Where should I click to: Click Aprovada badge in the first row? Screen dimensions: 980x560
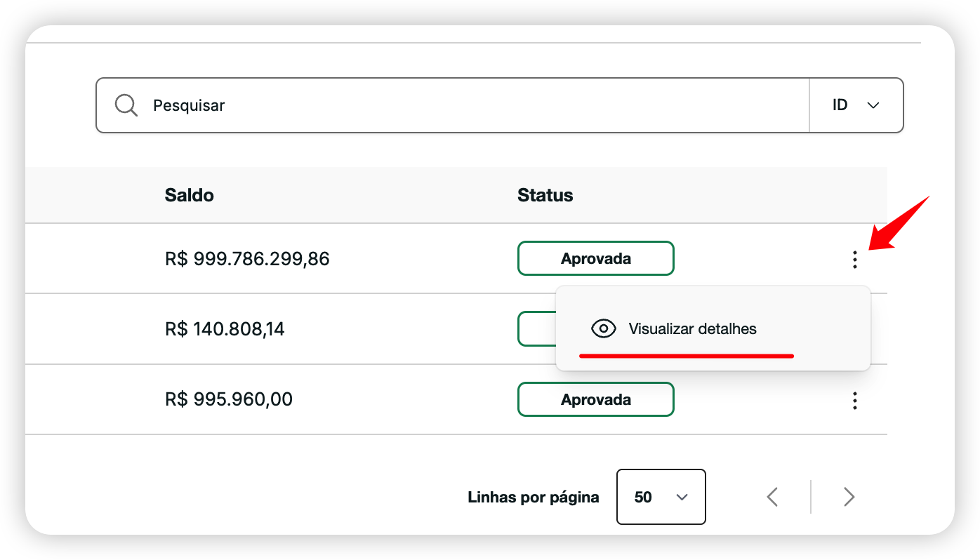tap(595, 258)
